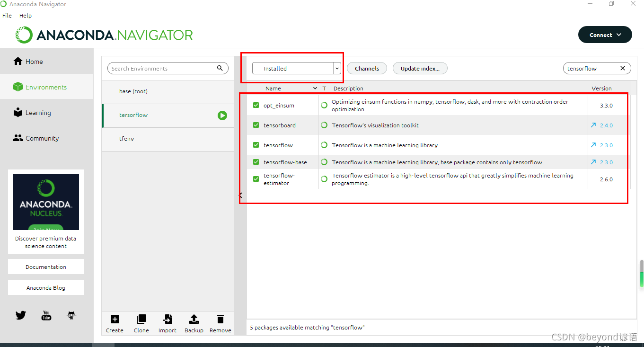Click the Learning book icon
644x347 pixels.
(18, 113)
